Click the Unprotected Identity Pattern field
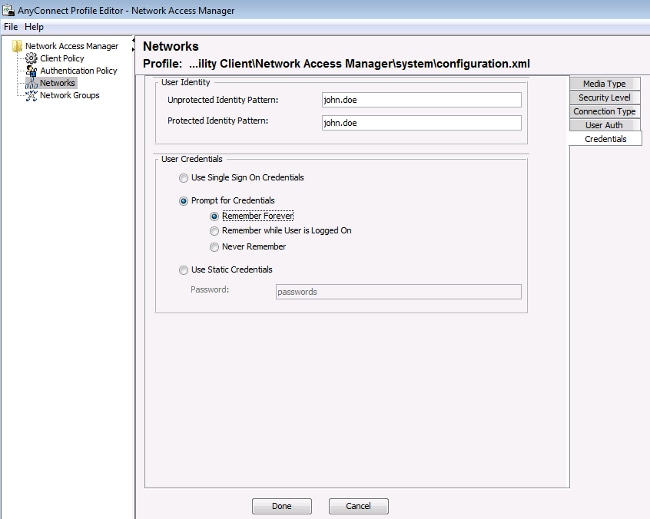650x519 pixels. point(422,100)
